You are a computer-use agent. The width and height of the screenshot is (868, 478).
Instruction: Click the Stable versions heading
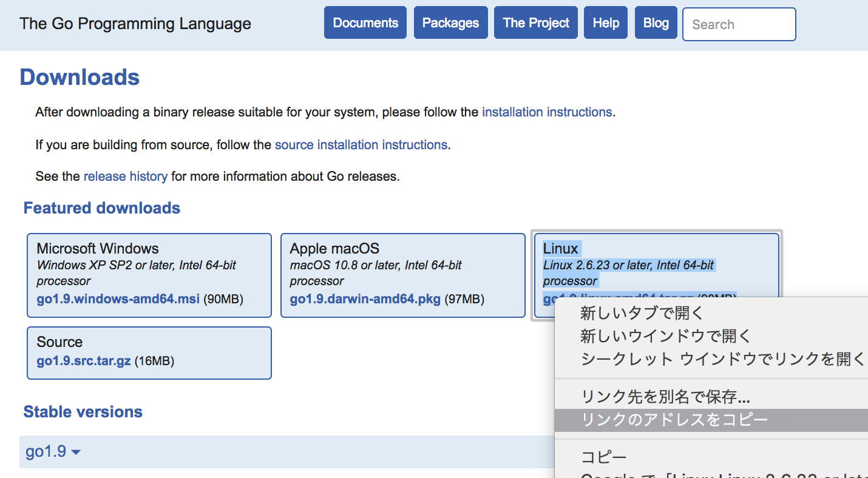coord(83,412)
